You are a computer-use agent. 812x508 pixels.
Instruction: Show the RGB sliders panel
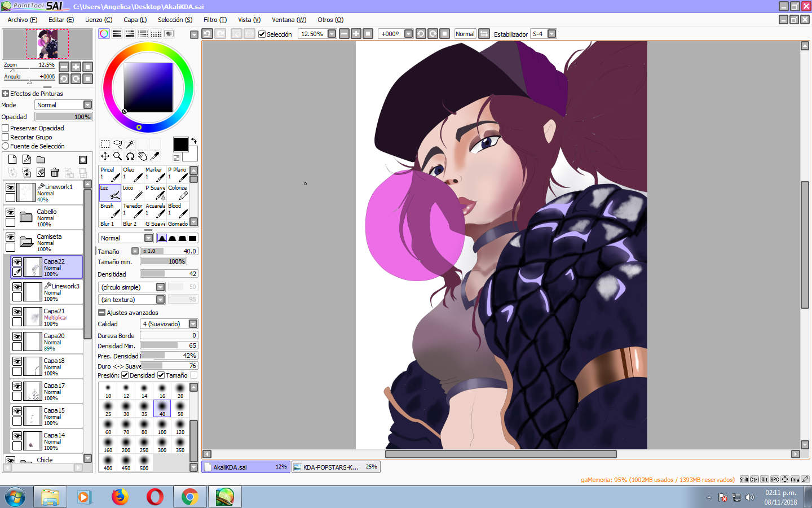117,34
